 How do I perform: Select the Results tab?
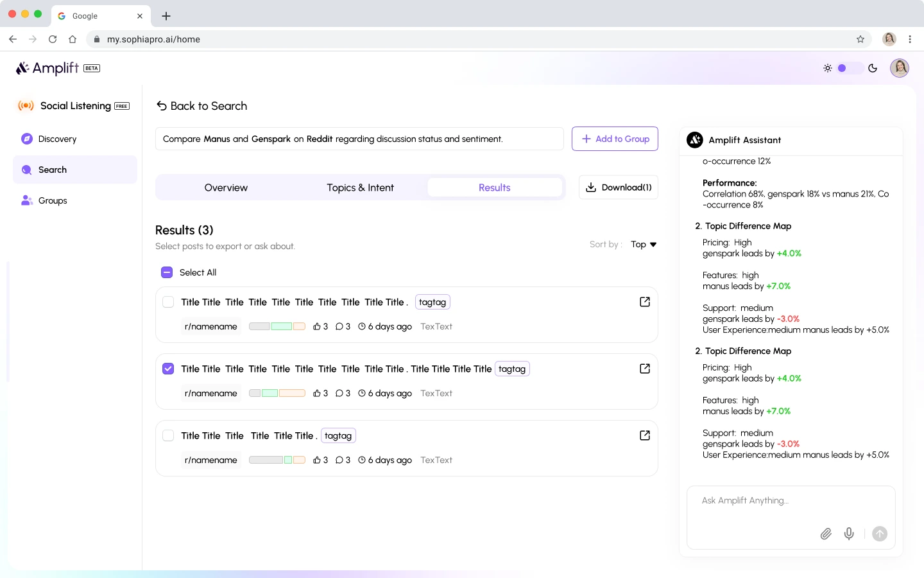(x=495, y=188)
